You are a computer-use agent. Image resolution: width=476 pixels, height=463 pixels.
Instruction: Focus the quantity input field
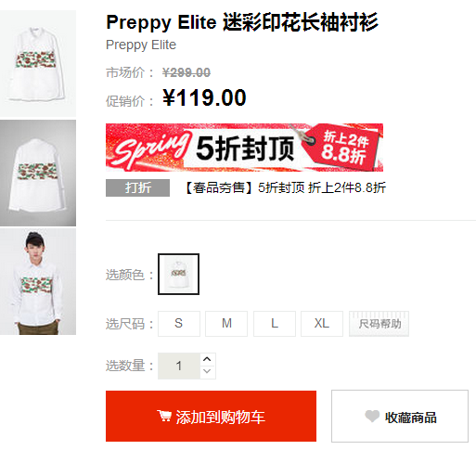(x=179, y=366)
